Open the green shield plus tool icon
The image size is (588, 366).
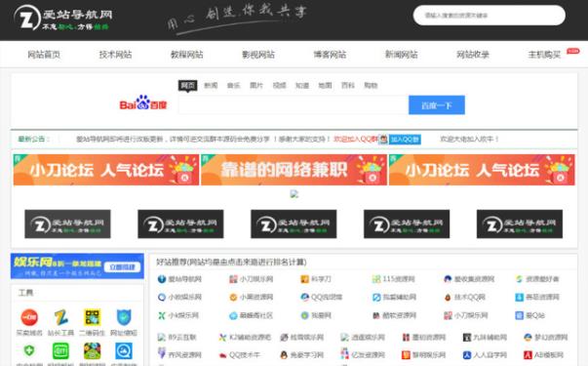click(29, 351)
